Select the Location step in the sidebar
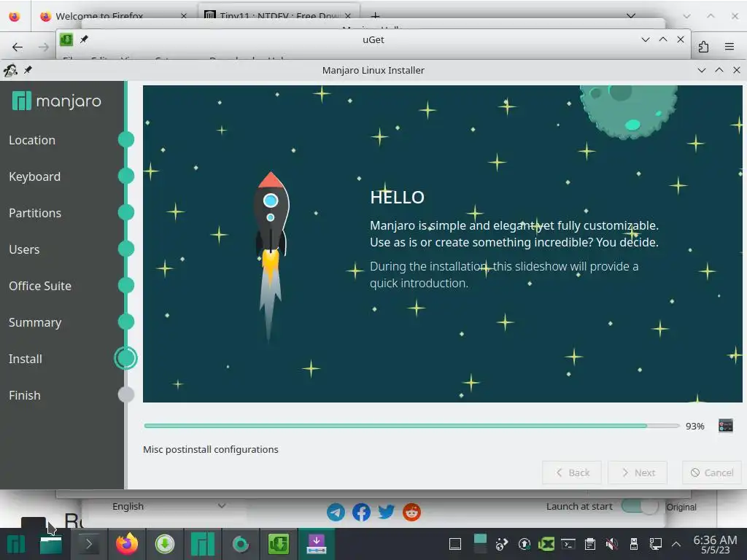The image size is (747, 560). tap(32, 140)
